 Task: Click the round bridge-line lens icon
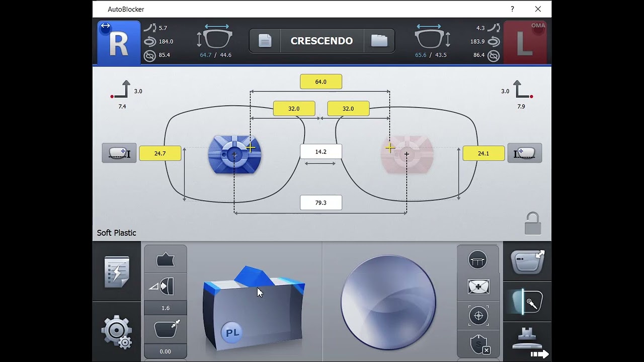[478, 260]
